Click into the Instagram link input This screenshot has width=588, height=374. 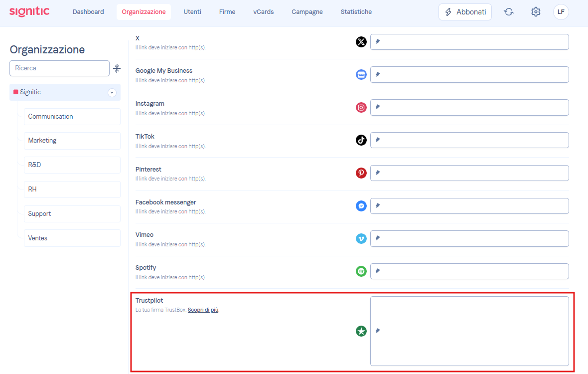(x=469, y=107)
